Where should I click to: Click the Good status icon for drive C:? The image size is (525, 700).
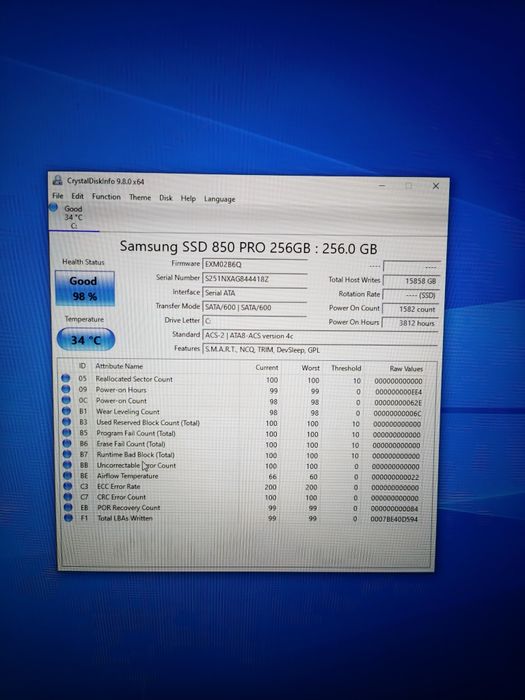point(54,208)
